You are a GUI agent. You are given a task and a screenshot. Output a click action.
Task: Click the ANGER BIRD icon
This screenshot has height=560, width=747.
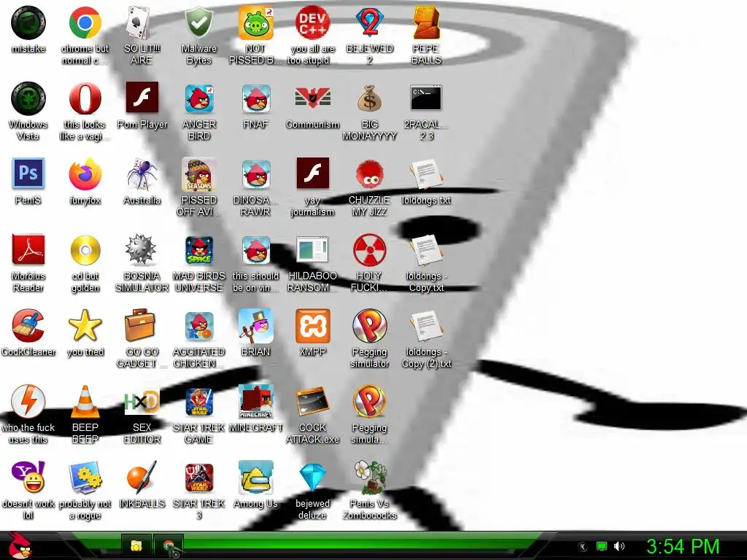(198, 98)
